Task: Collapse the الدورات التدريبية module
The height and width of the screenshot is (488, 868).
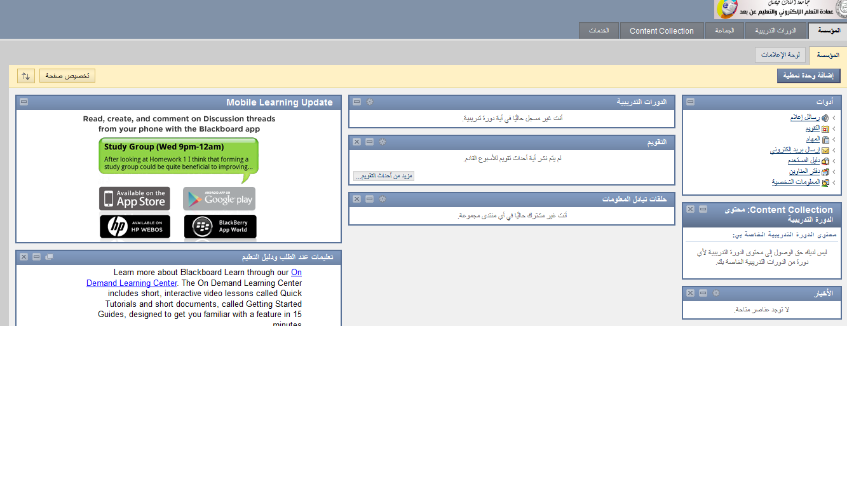Action: (x=357, y=102)
